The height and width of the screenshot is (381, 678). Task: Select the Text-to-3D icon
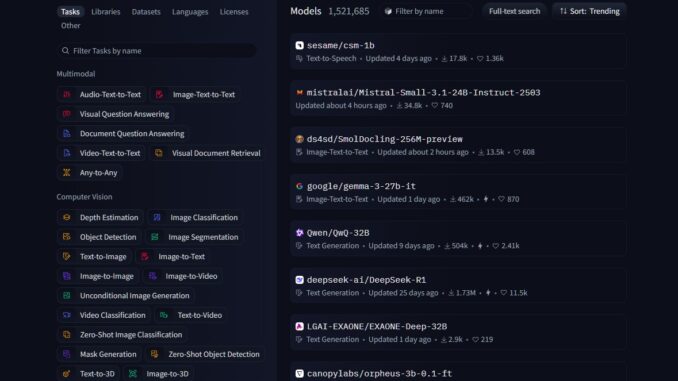tap(67, 374)
